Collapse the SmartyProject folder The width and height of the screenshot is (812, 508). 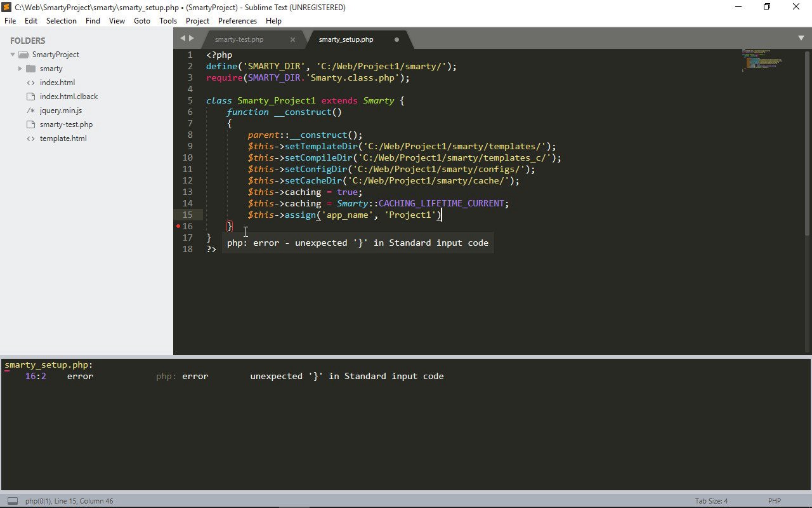click(13, 55)
